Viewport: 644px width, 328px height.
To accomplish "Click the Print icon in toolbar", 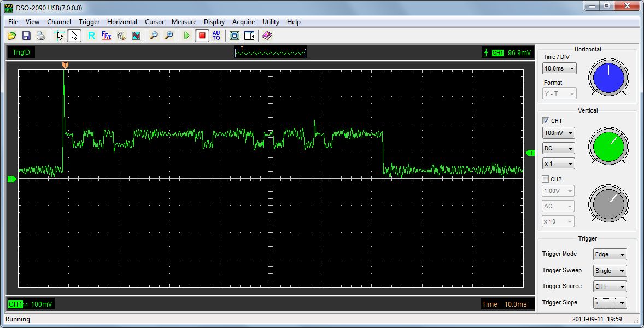I will 40,36.
